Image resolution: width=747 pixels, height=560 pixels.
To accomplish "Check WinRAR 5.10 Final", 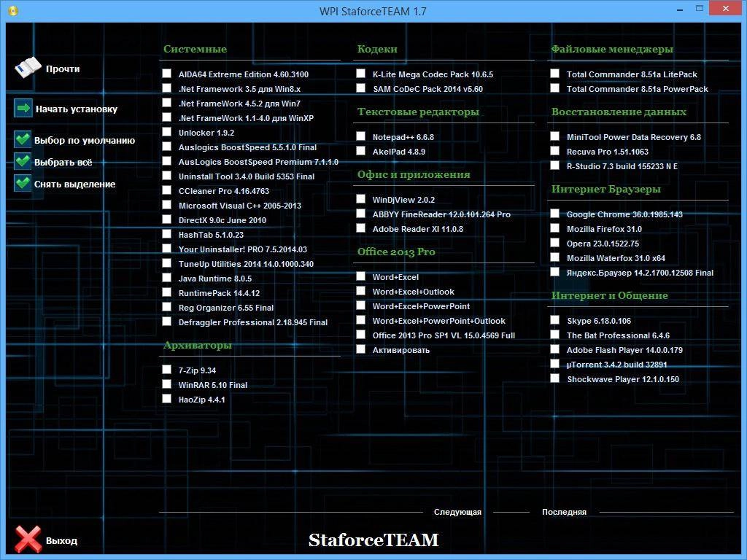I will [x=167, y=384].
